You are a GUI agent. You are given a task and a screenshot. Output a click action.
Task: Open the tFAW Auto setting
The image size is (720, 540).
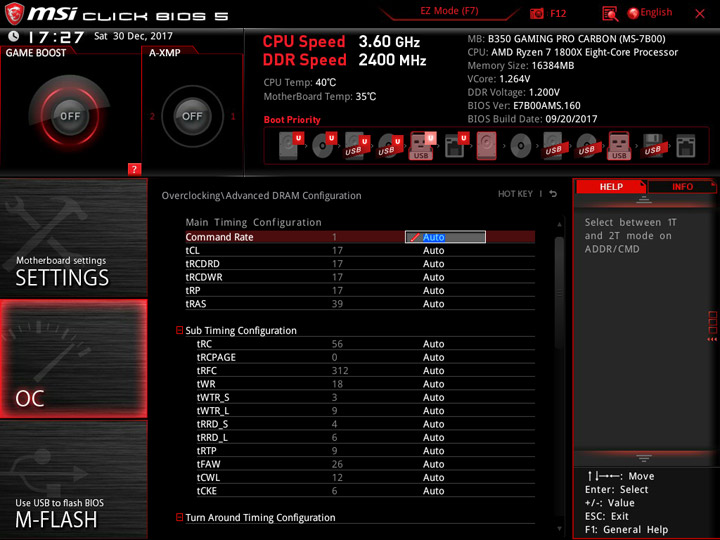click(x=433, y=464)
